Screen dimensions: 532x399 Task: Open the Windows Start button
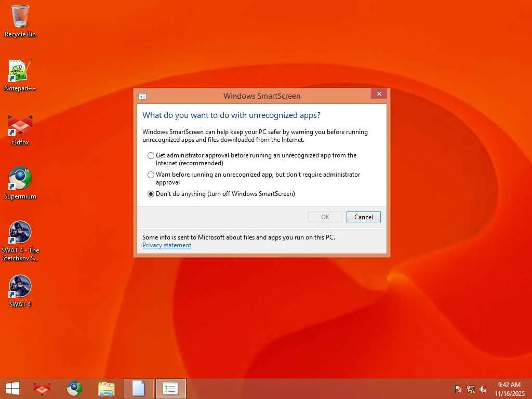pos(12,389)
